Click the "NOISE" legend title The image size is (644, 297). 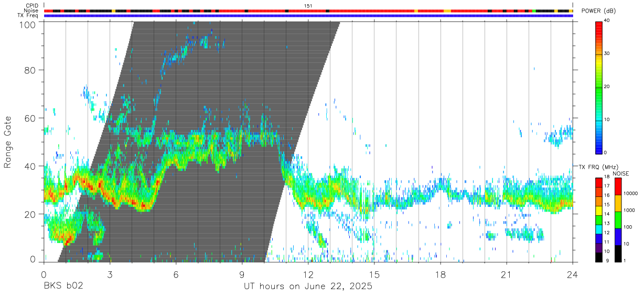tap(620, 173)
